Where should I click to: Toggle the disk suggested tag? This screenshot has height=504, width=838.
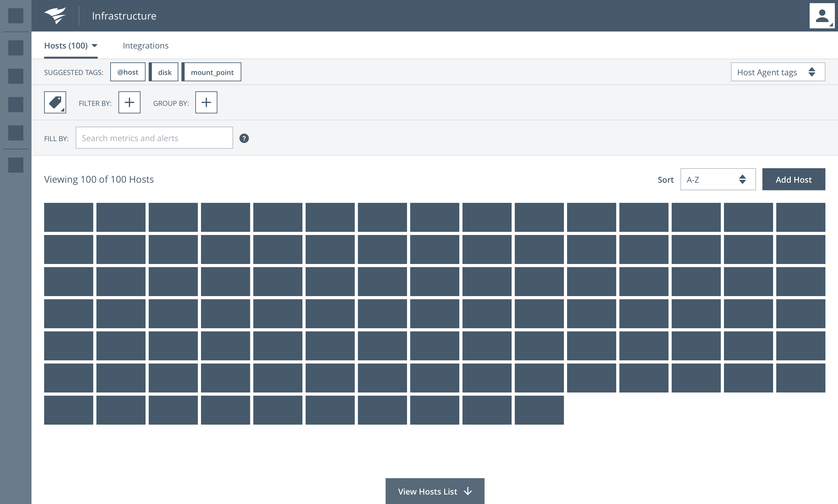[x=164, y=72]
